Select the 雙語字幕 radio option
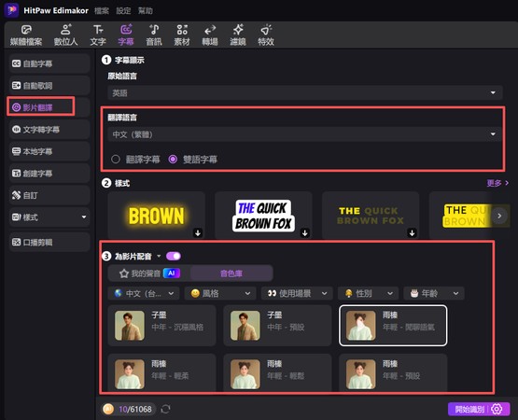The height and width of the screenshot is (420, 518). [x=173, y=160]
